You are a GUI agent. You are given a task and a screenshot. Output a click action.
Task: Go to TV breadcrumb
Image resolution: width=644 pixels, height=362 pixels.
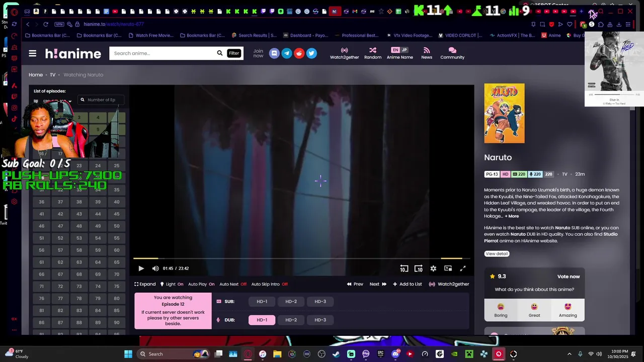pos(52,75)
